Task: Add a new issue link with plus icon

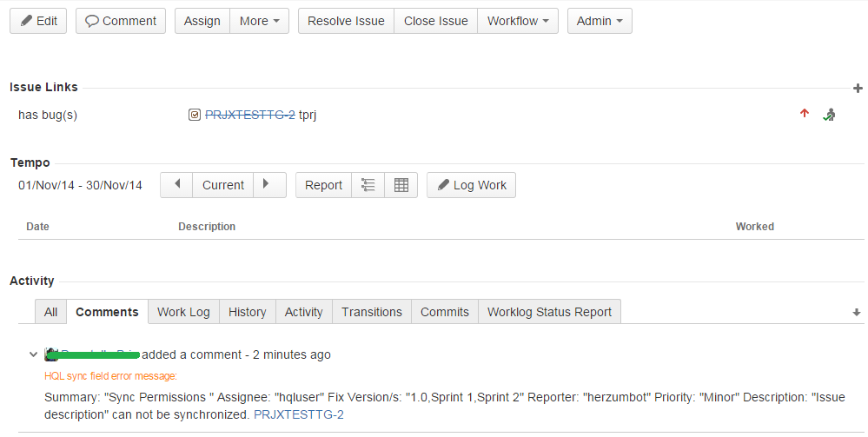Action: click(x=858, y=89)
